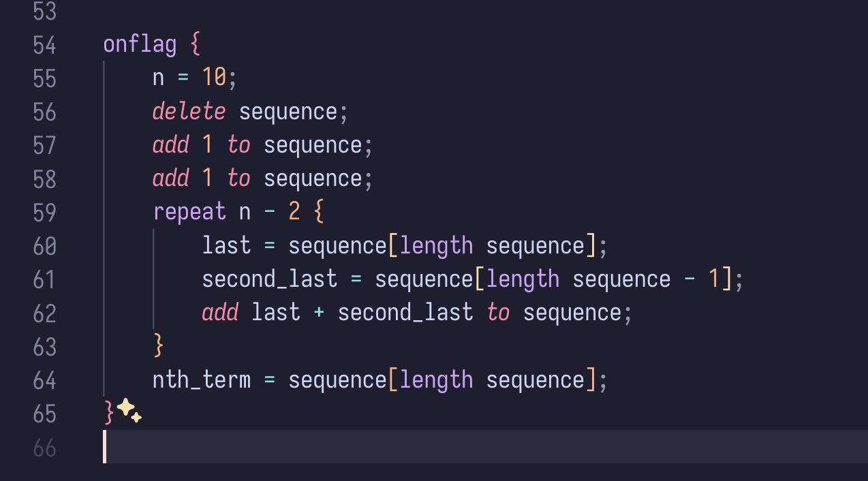The width and height of the screenshot is (868, 481).
Task: Click the length keyword on line 60
Action: pos(436,245)
